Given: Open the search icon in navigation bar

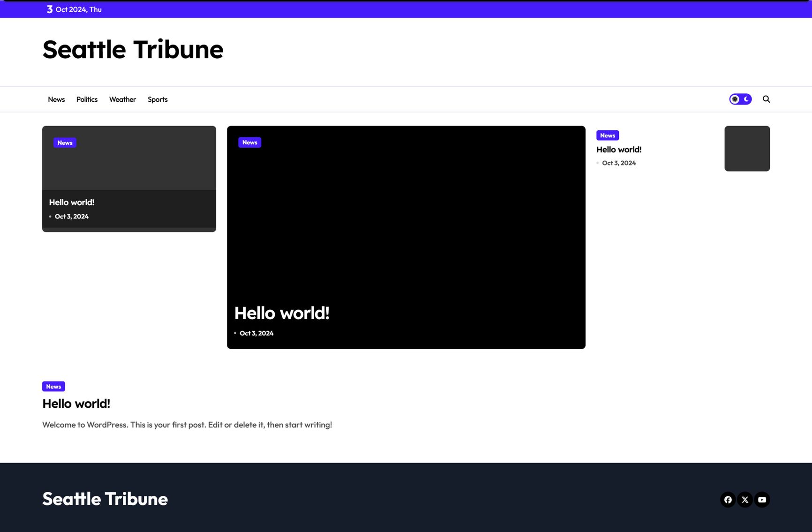Looking at the screenshot, I should tap(766, 99).
